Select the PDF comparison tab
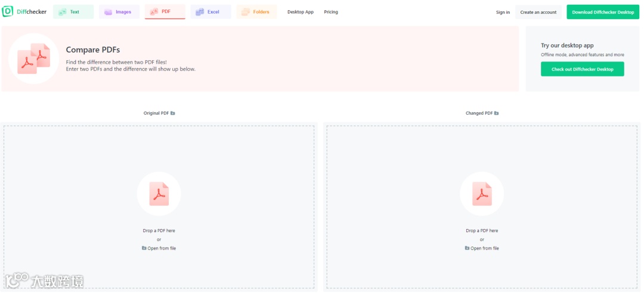Screen dimensions: 644x293 (x=165, y=12)
